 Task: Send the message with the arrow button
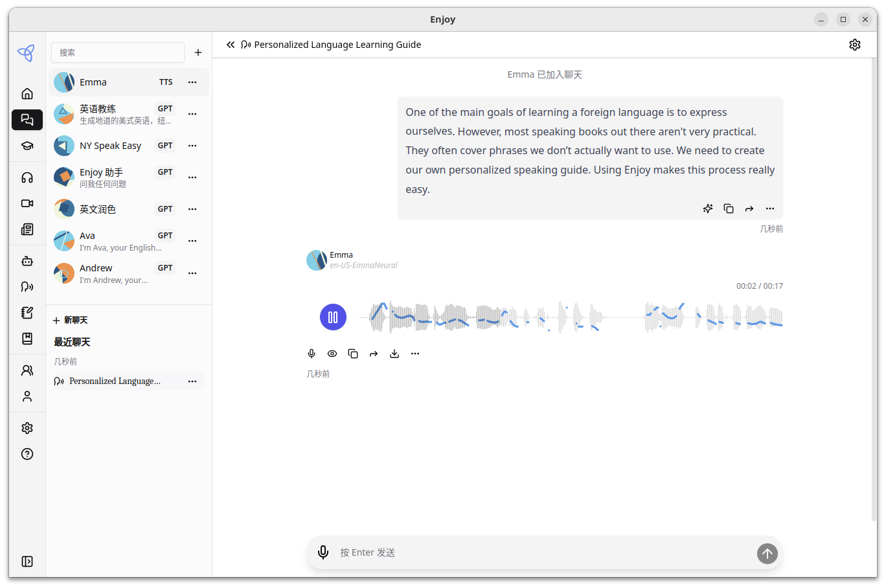point(767,554)
